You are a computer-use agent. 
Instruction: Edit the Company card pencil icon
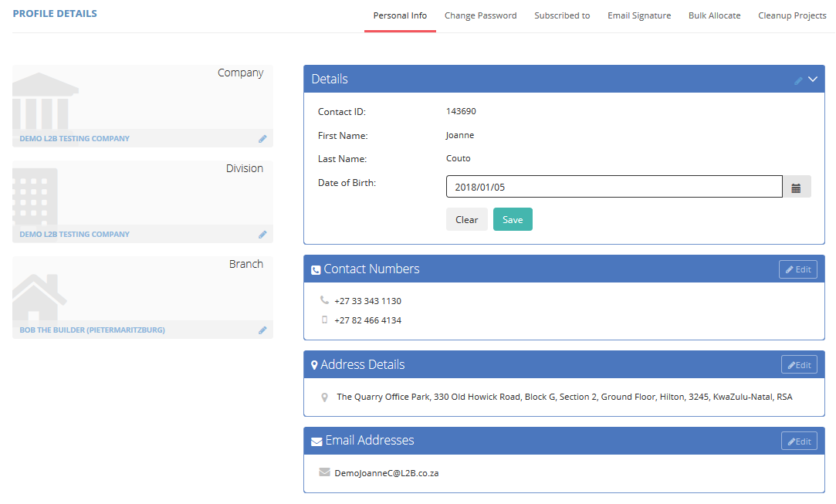click(x=262, y=139)
